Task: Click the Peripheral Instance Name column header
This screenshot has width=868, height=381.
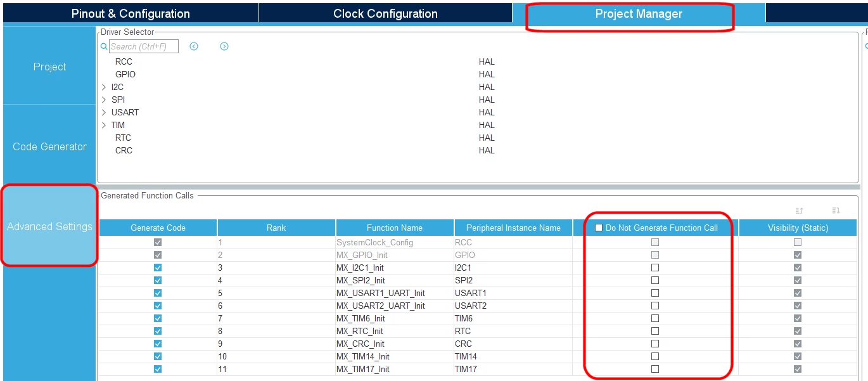Action: [x=513, y=228]
